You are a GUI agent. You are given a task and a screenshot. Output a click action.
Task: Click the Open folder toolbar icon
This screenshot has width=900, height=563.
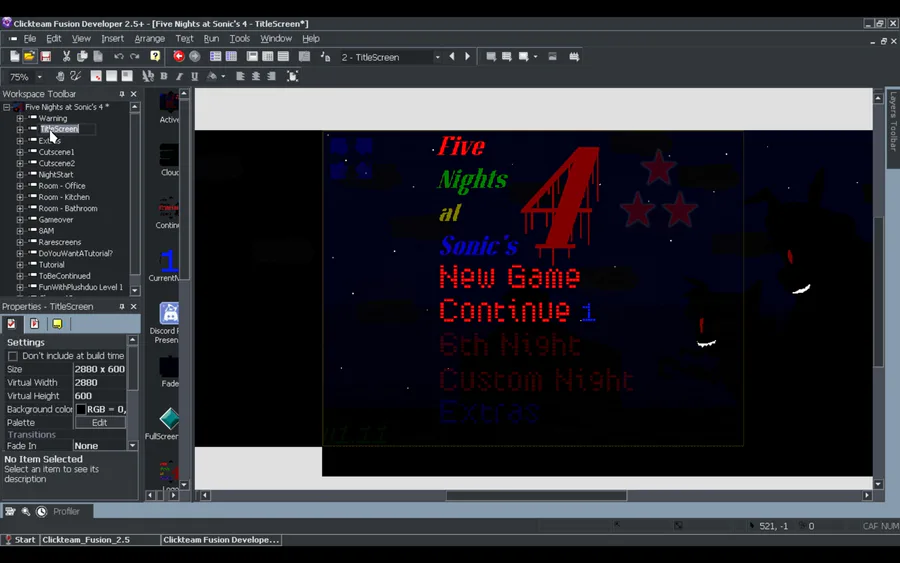click(29, 56)
